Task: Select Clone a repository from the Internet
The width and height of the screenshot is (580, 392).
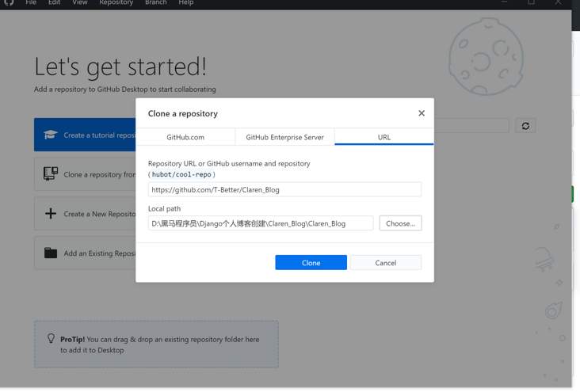Action: coord(85,174)
